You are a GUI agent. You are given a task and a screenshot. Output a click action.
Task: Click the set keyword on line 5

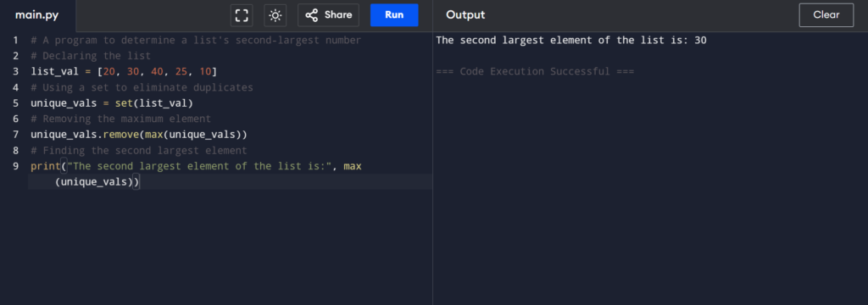pos(124,103)
